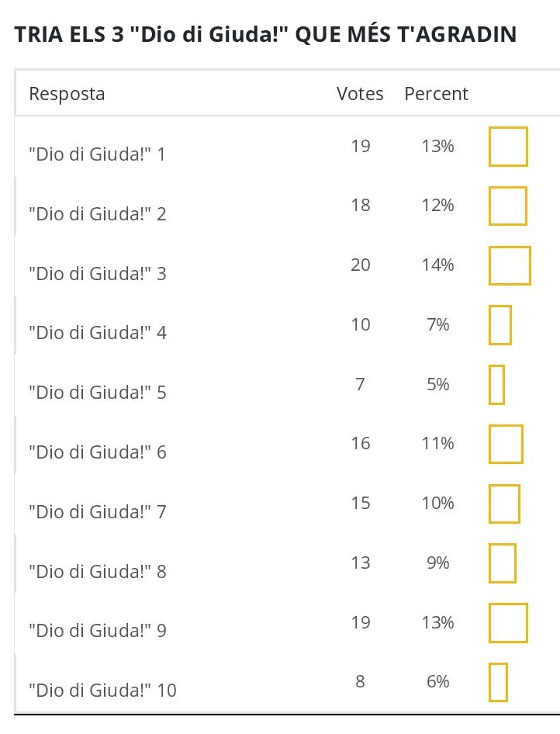Click the 12% value for answer 2
Viewport: 560px width, 734px height.
click(x=437, y=206)
